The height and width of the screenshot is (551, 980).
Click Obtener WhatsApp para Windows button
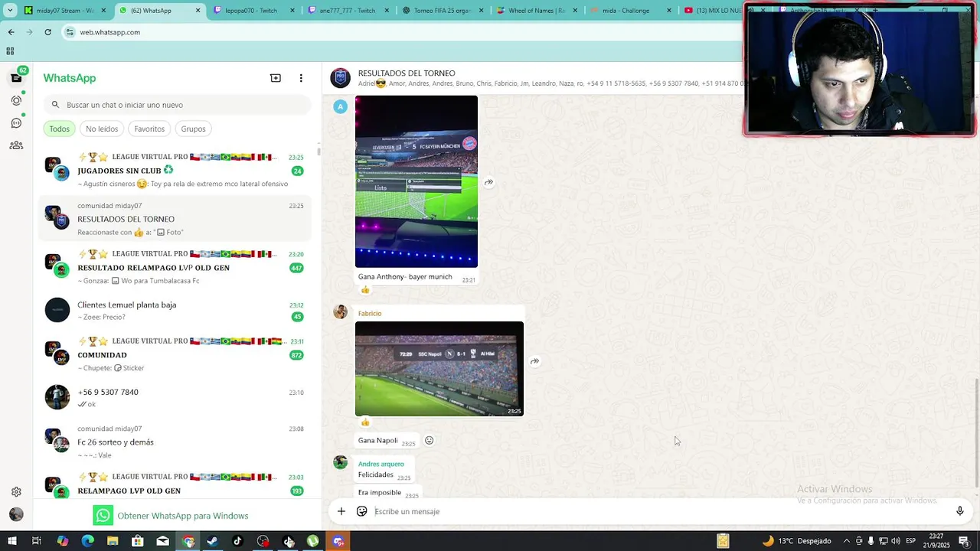click(x=171, y=516)
